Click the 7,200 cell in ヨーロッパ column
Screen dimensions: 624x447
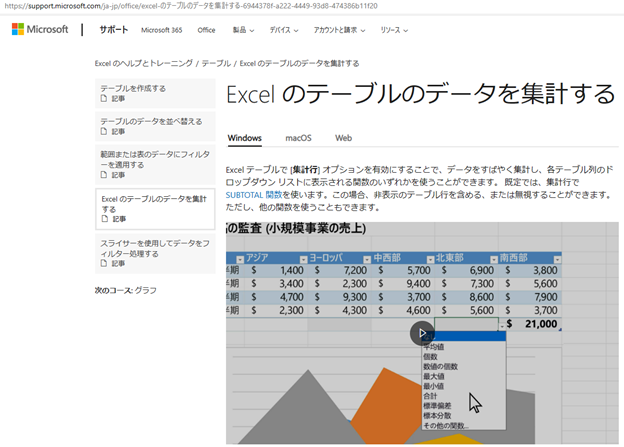pyautogui.click(x=340, y=271)
